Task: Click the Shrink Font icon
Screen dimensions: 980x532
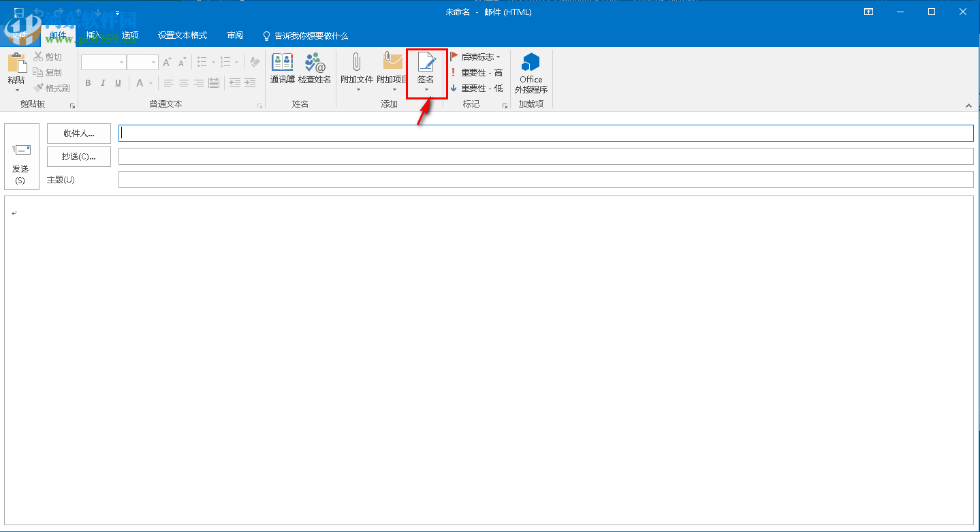Action: click(182, 63)
